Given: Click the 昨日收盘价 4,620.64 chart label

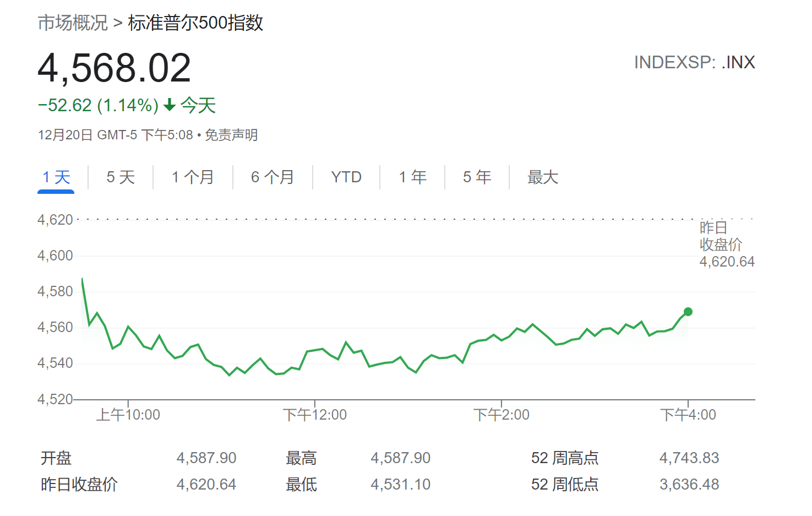Looking at the screenshot, I should pyautogui.click(x=727, y=245).
